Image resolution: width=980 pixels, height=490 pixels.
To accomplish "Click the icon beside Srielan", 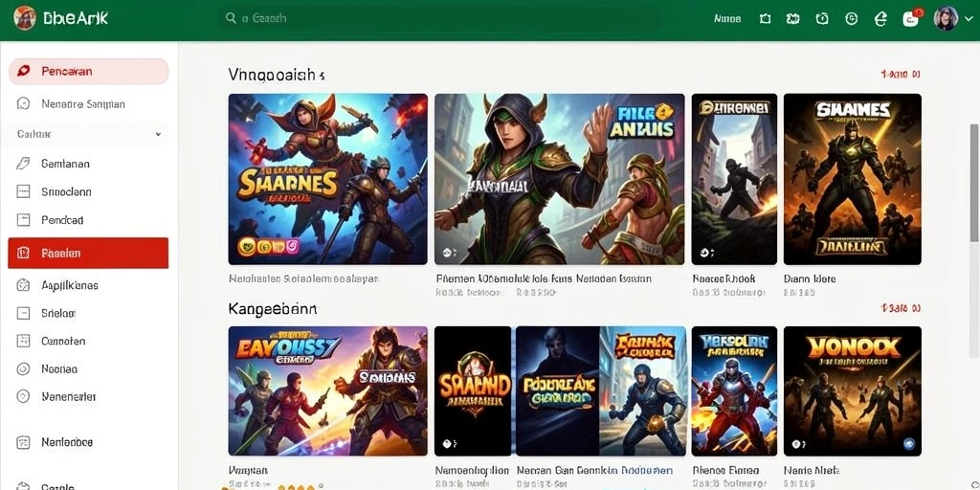I will 23,313.
